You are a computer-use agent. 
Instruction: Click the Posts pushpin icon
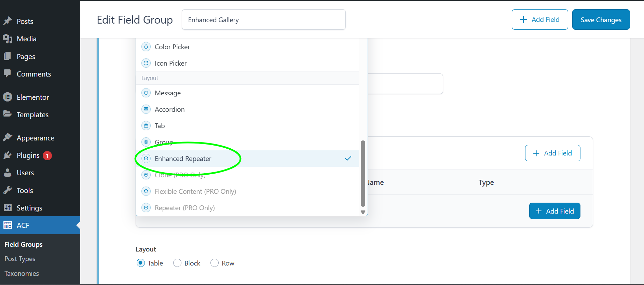[8, 21]
